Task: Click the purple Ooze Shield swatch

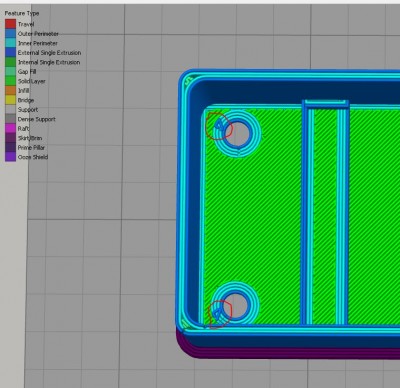Action: click(x=10, y=157)
